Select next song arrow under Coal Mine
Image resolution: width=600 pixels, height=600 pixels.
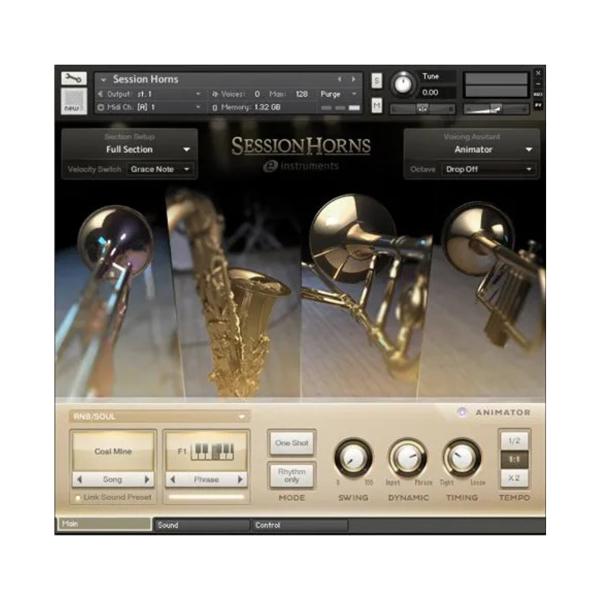coord(147,479)
